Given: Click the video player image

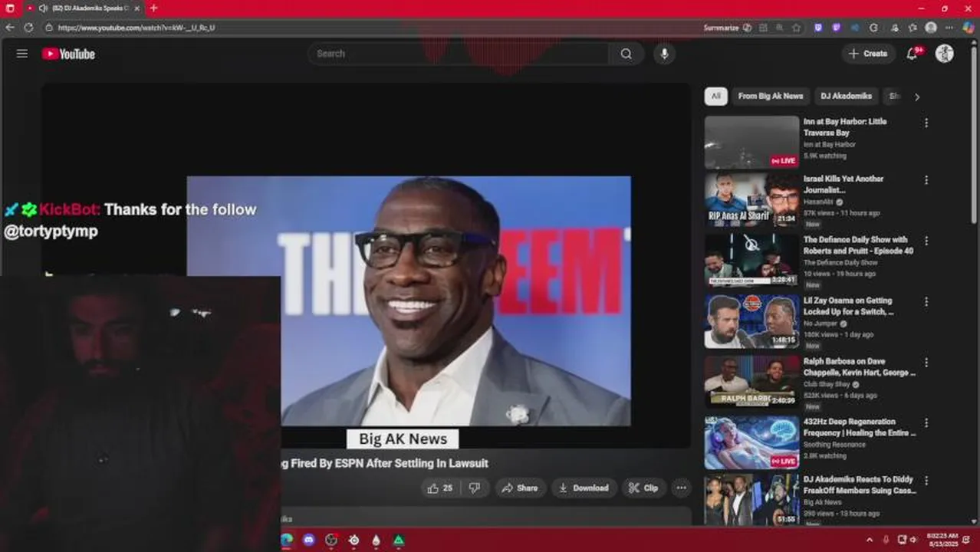Looking at the screenshot, I should tap(409, 301).
